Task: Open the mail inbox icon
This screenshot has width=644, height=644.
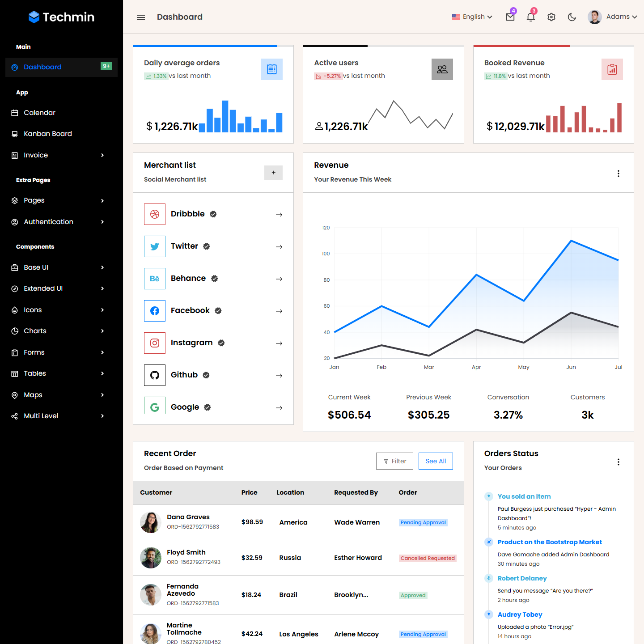Action: tap(510, 17)
